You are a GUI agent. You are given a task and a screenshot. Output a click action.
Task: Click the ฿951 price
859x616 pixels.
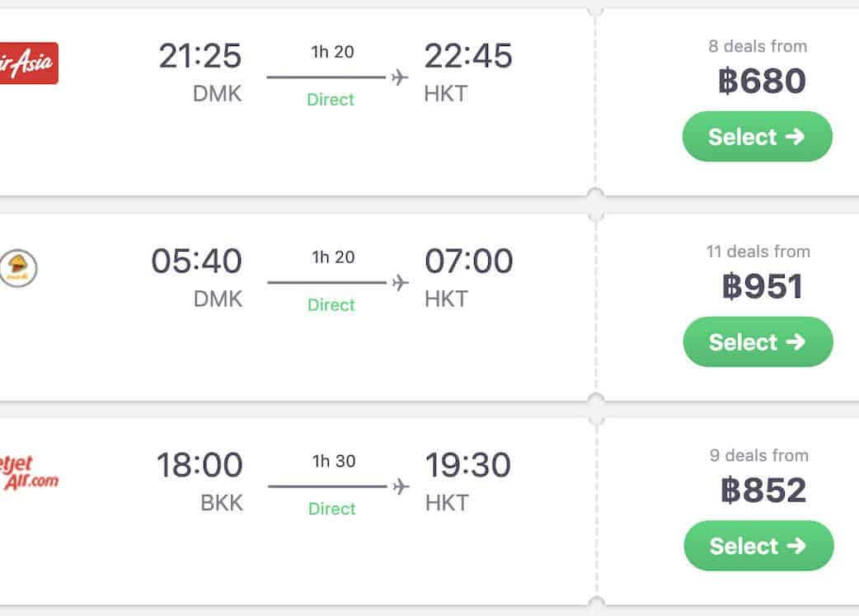[x=762, y=287]
